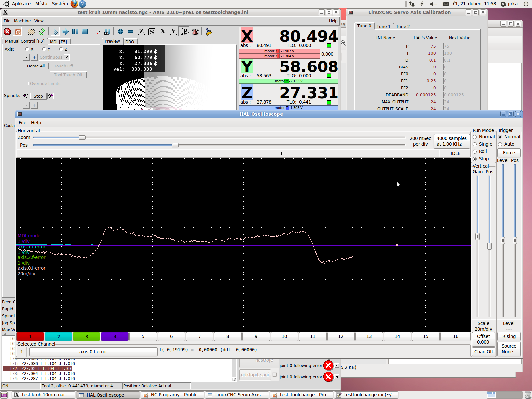This screenshot has width=532, height=399.
Task: Open the axis.0.f-error channel source selector
Action: 93,352
